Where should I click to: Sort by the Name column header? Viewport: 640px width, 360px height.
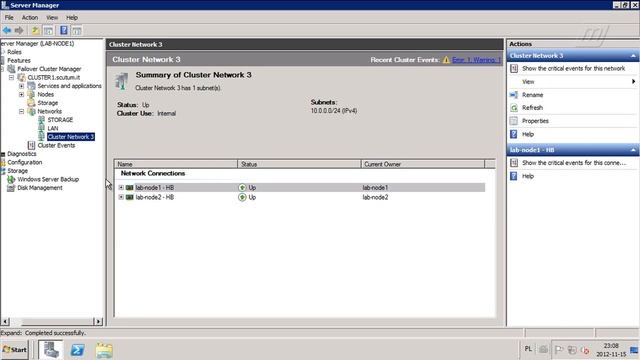(176, 164)
